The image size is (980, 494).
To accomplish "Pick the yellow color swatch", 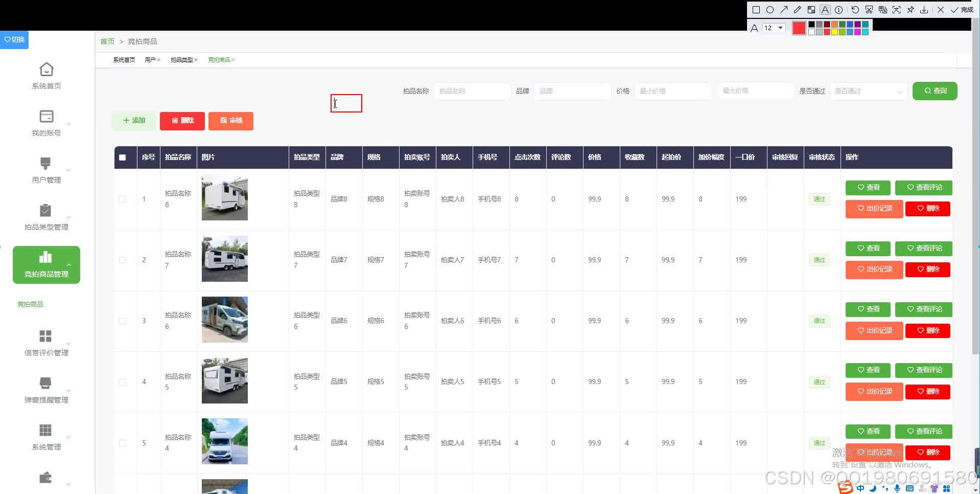I will pyautogui.click(x=834, y=32).
